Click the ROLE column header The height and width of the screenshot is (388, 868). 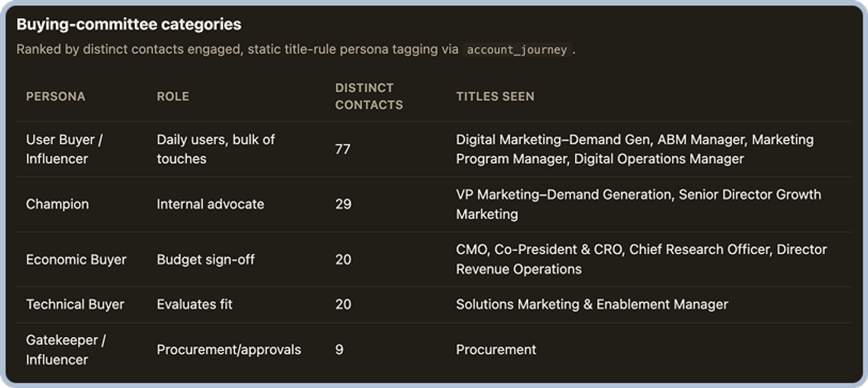tap(173, 96)
